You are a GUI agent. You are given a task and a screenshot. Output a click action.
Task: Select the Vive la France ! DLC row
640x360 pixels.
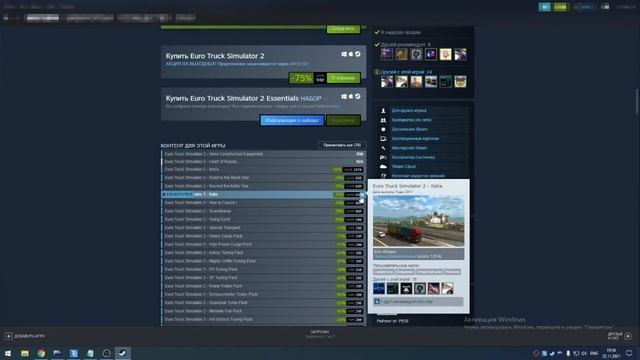pyautogui.click(x=264, y=203)
